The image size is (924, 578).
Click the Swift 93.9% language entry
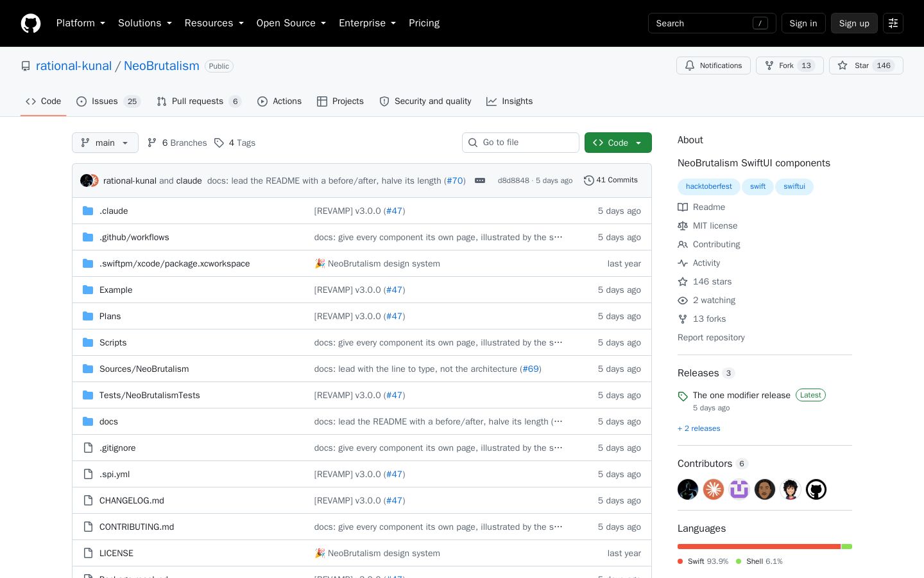[x=703, y=561]
